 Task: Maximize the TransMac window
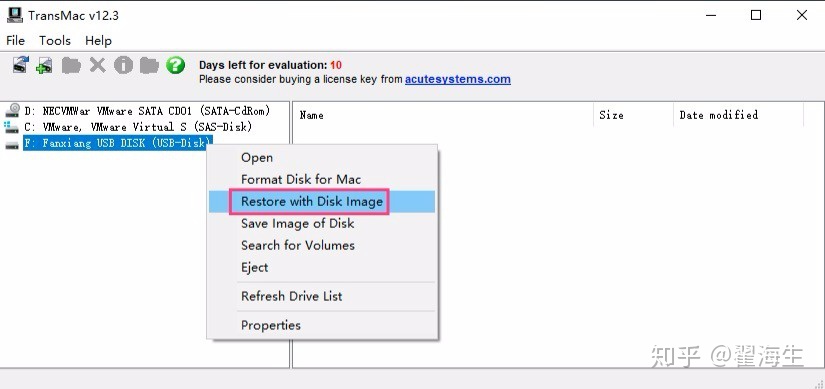point(756,15)
